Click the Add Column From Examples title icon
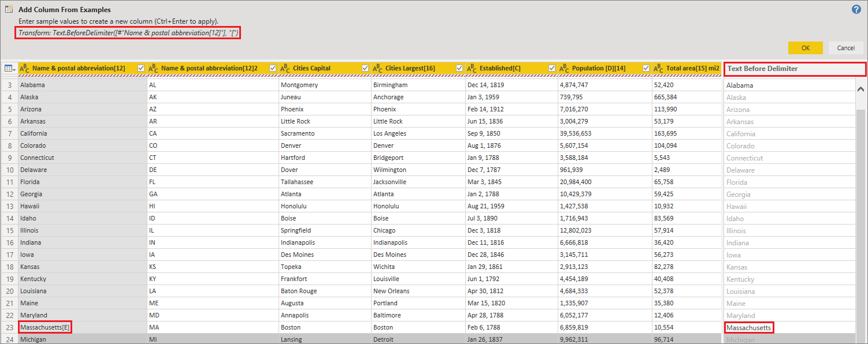The height and width of the screenshot is (344, 868). click(9, 9)
